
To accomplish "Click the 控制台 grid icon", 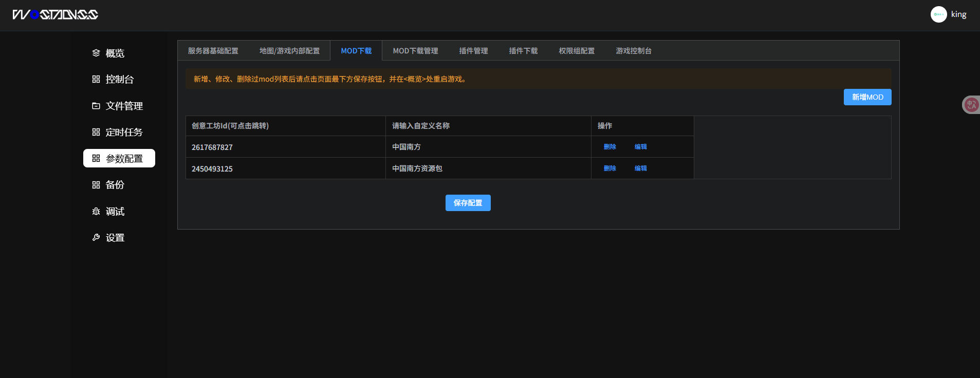I will 96,79.
